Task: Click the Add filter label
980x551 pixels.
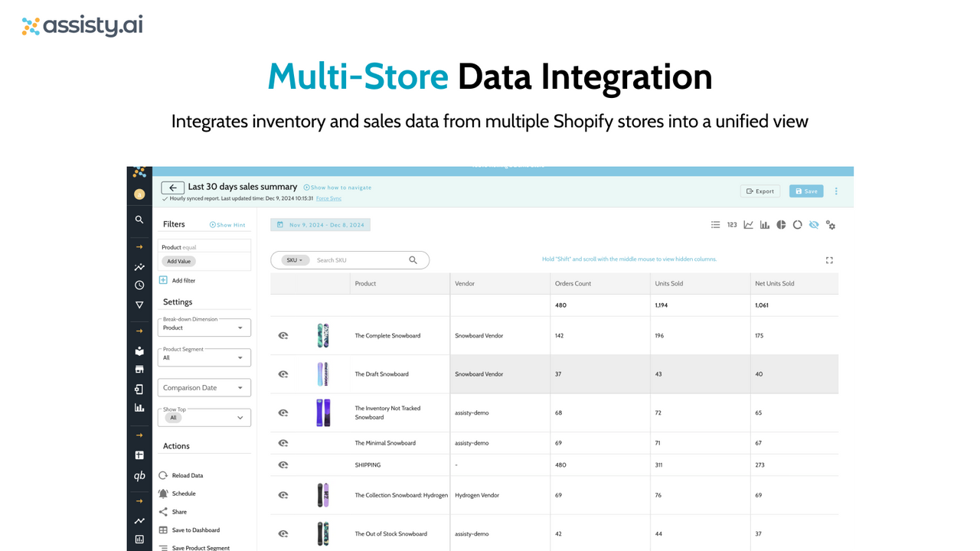Action: [x=184, y=281]
